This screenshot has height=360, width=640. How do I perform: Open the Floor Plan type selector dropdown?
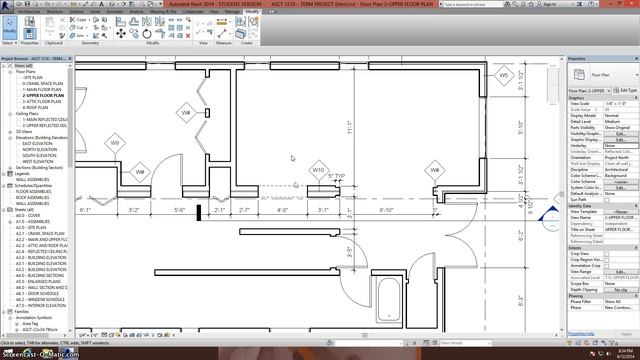[637, 75]
